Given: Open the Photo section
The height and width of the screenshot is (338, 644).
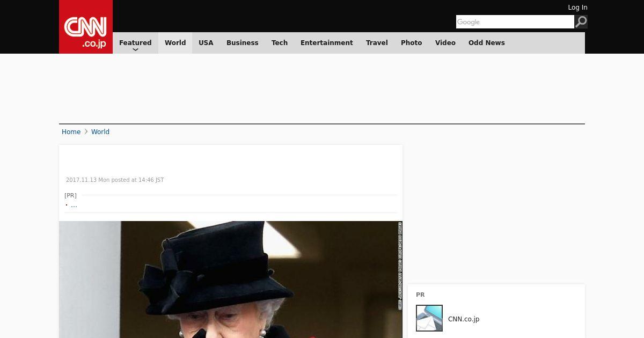Looking at the screenshot, I should pos(412,43).
